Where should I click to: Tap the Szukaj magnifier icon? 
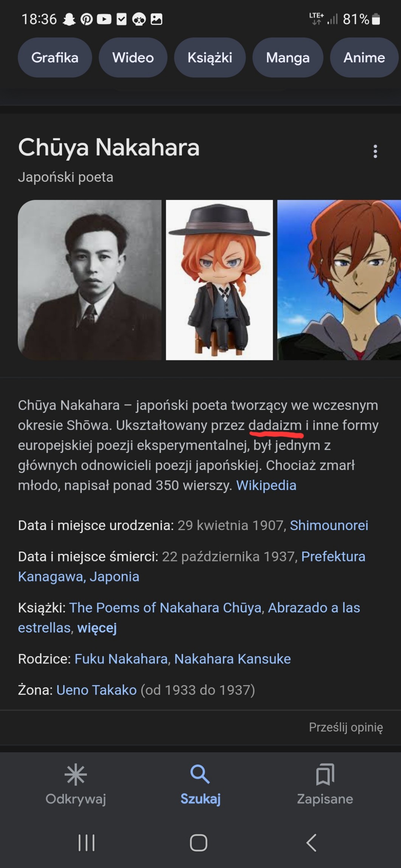pos(200,773)
